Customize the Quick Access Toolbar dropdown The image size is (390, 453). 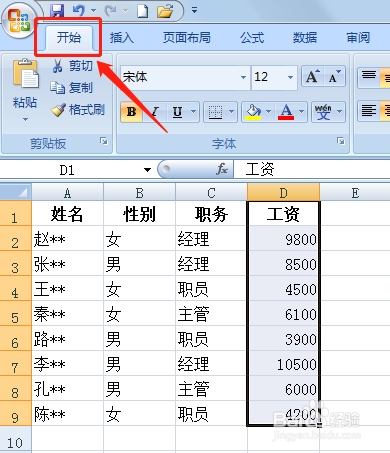(x=194, y=11)
